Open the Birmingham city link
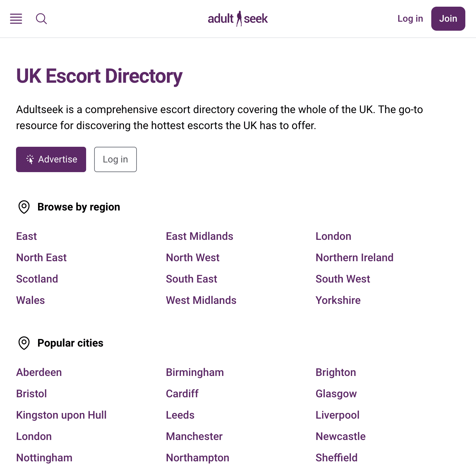This screenshot has height=475, width=476. (x=195, y=372)
